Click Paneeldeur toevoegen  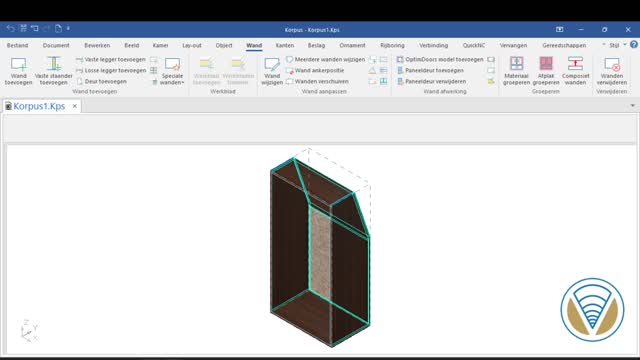tap(430, 71)
